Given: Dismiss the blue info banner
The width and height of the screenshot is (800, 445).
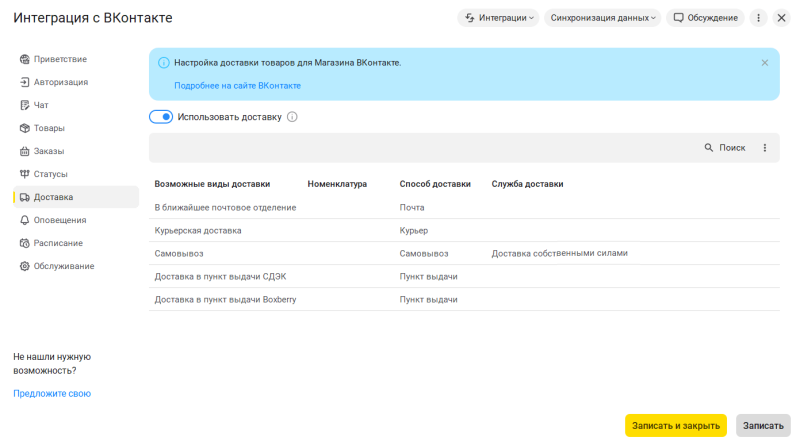Looking at the screenshot, I should tap(765, 63).
